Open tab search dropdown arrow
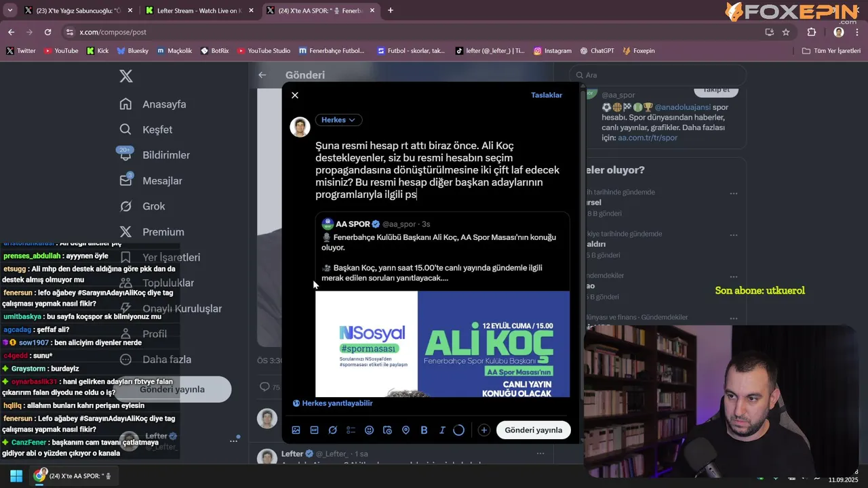Screen dimensions: 868x488 click(9, 10)
